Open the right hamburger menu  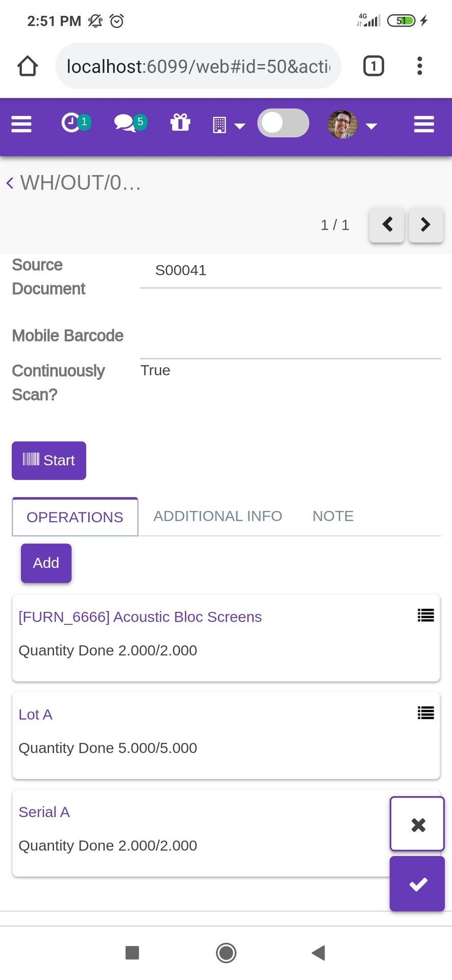[424, 124]
